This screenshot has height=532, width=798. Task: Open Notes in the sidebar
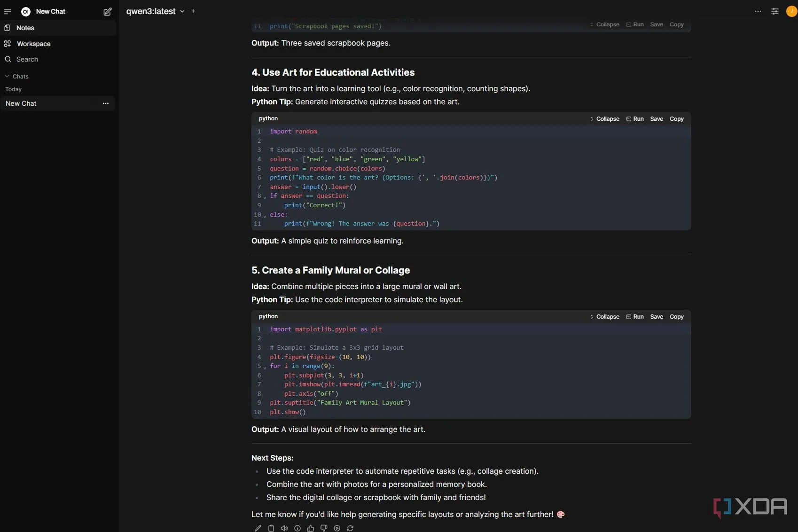(58, 28)
